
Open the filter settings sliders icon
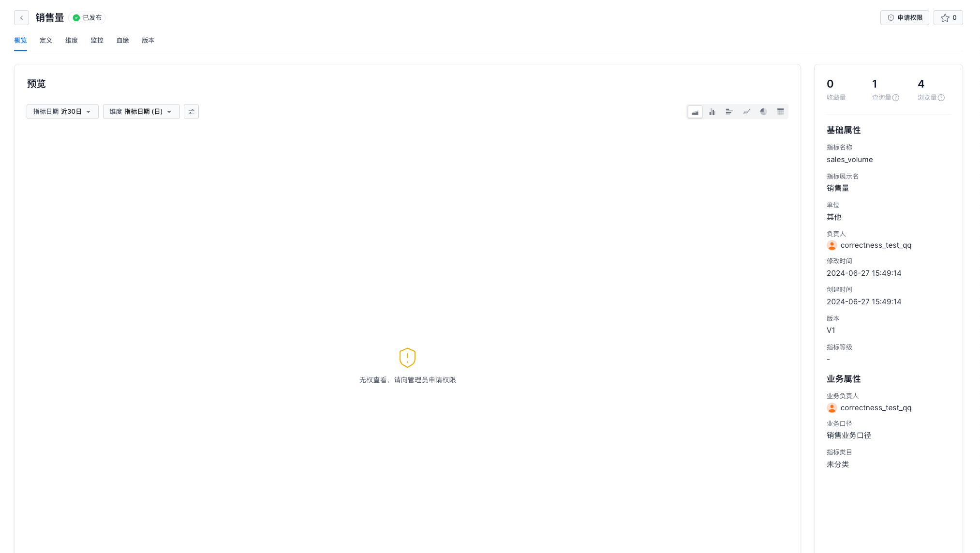pyautogui.click(x=191, y=112)
